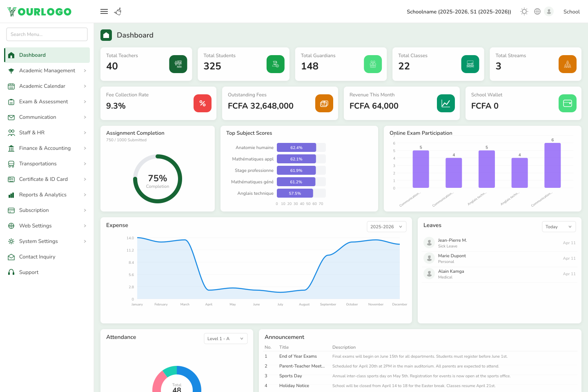Select Web Settings in the sidebar

coord(47,226)
